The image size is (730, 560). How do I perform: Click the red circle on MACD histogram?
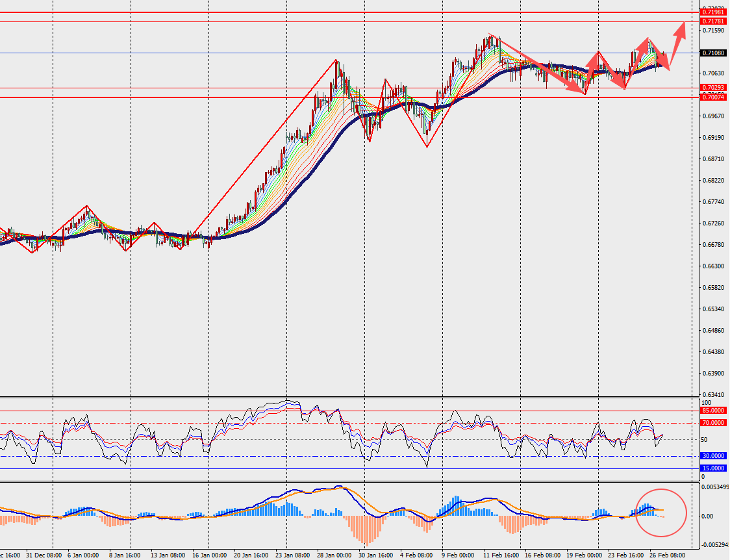tap(661, 513)
